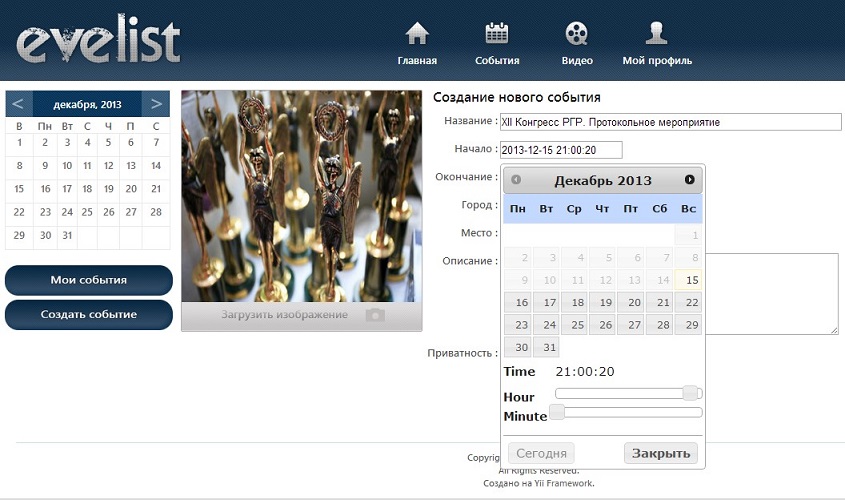The image size is (845, 500).
Task: Go to next month in sidebar calendar
Action: click(156, 103)
